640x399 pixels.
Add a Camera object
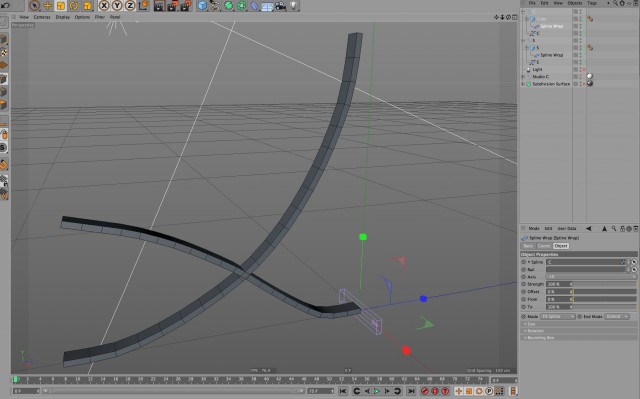pyautogui.click(x=280, y=5)
